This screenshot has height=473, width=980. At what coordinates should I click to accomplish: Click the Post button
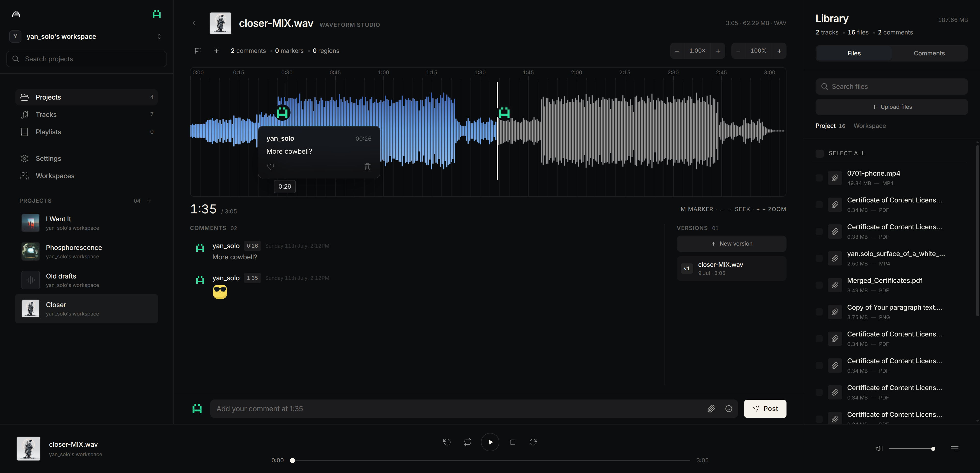pos(765,409)
